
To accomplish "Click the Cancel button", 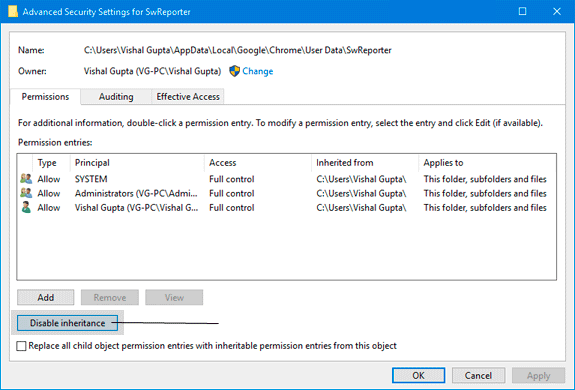I will point(478,375).
